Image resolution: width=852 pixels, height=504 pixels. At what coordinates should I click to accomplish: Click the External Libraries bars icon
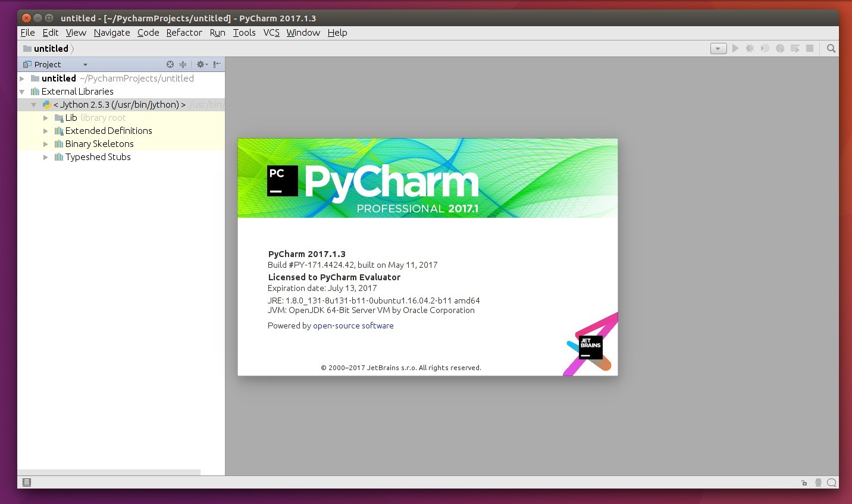(x=35, y=92)
